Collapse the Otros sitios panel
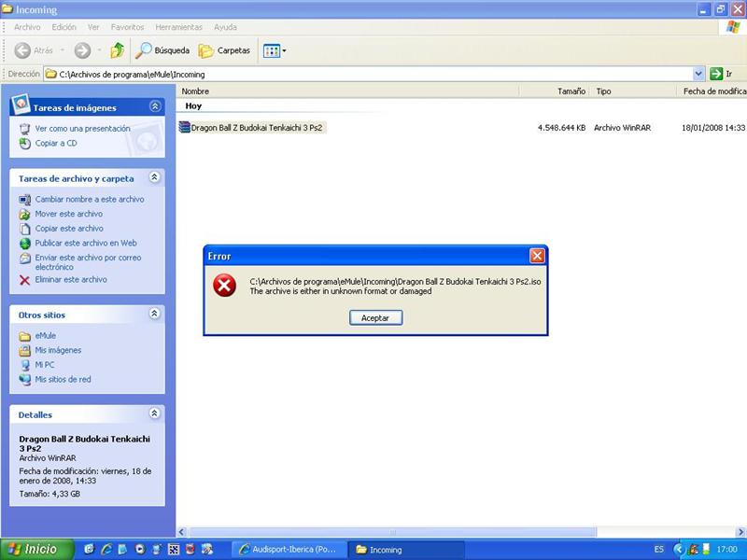The width and height of the screenshot is (747, 560). 154,314
